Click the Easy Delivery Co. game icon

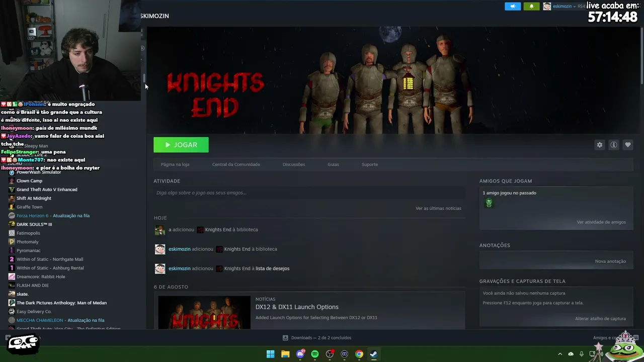[x=12, y=312]
